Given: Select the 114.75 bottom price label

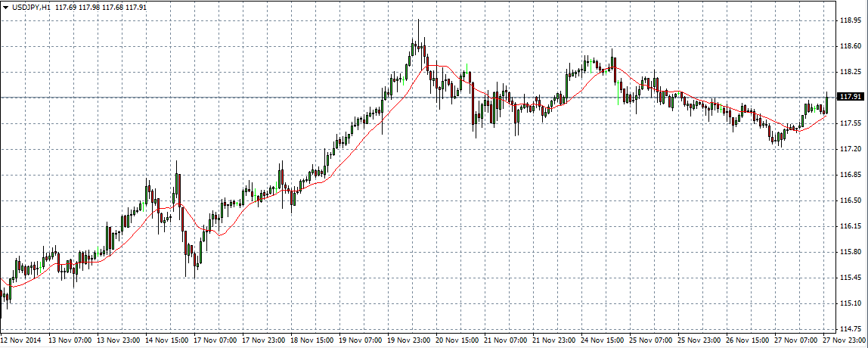Looking at the screenshot, I should point(851,328).
